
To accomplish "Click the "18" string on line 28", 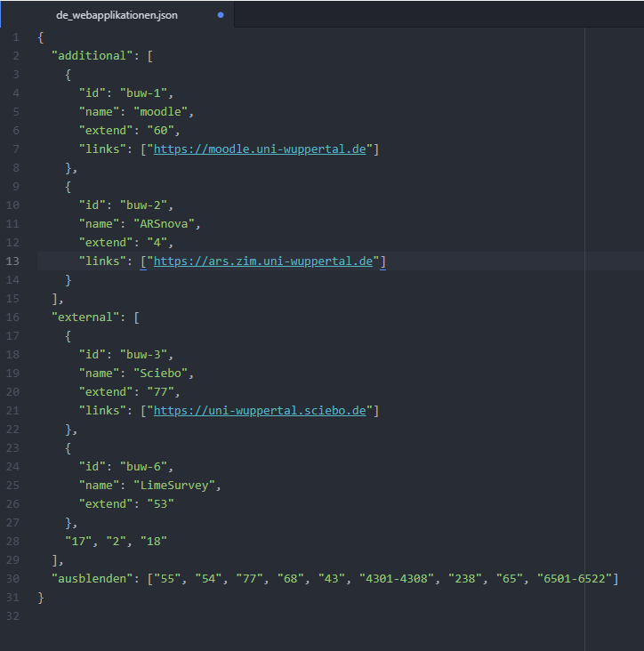I will 154,542.
